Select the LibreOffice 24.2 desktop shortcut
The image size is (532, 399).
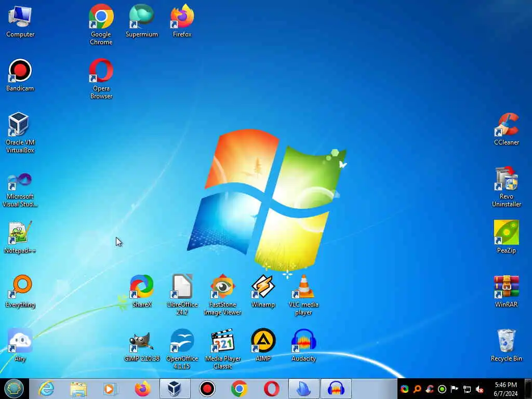point(182,295)
